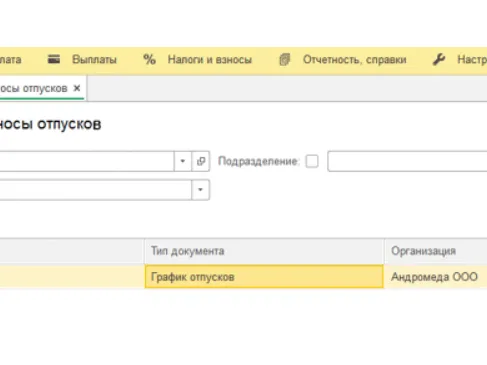The width and height of the screenshot is (487, 365).
Task: Sort by the Организация column header
Action: pyautogui.click(x=435, y=251)
